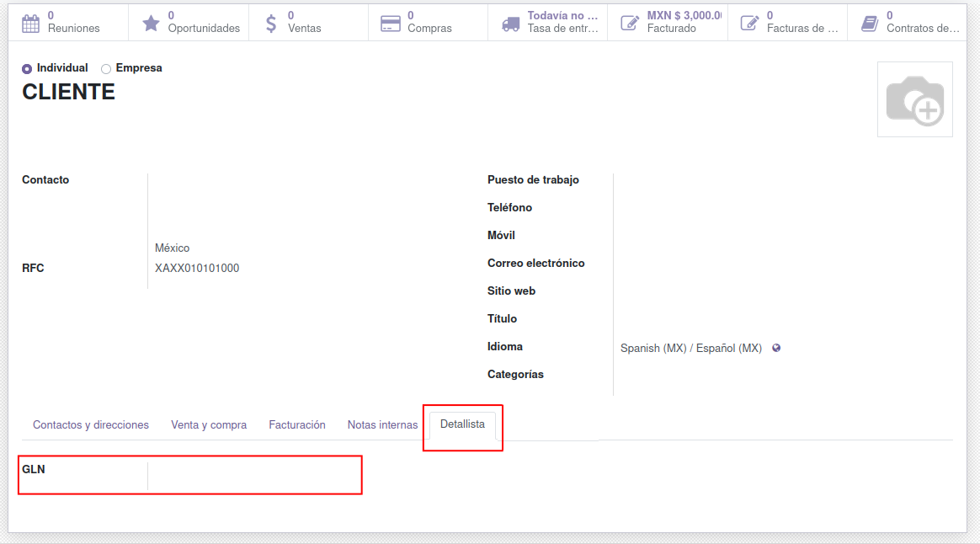
Task: Click the credit card Compras icon
Action: point(390,23)
